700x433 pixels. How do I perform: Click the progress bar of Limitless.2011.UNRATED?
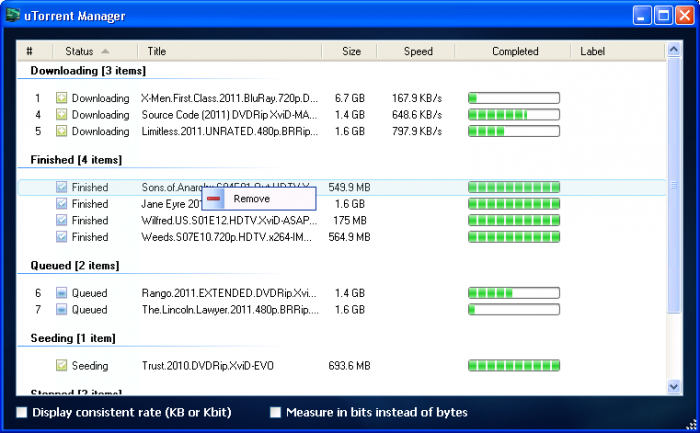coord(514,131)
